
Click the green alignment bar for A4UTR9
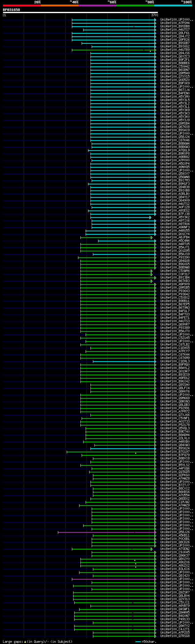pos(114,50)
